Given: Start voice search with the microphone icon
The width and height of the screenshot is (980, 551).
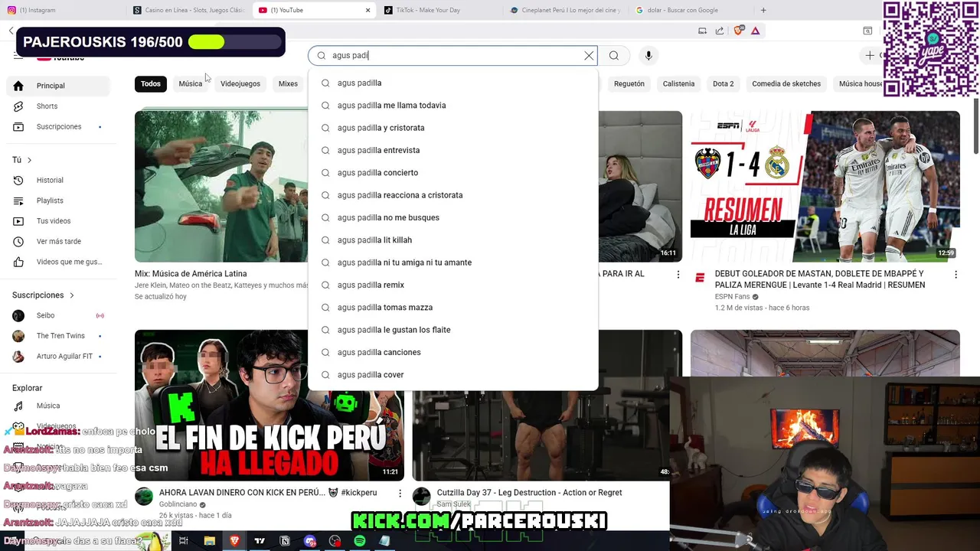Looking at the screenshot, I should click(x=648, y=55).
